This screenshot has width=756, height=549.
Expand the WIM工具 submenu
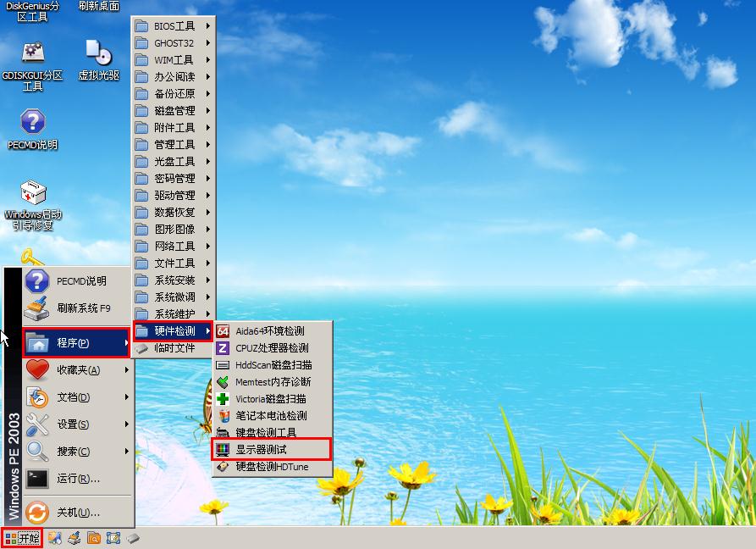coord(173,60)
